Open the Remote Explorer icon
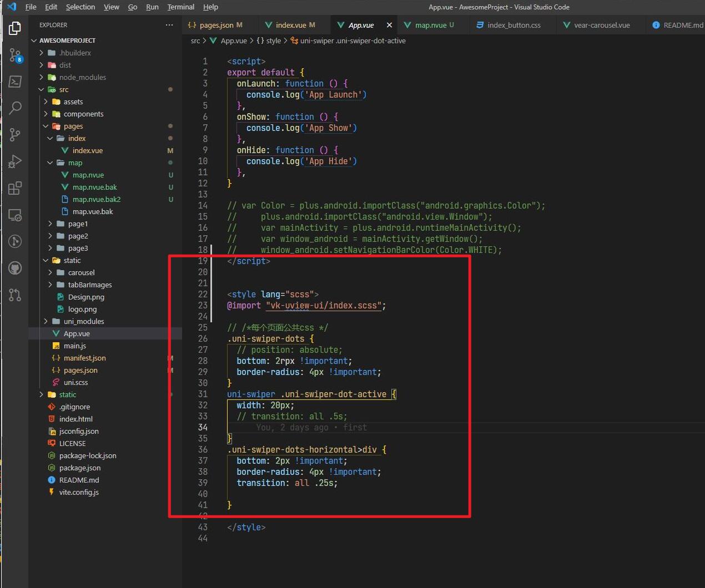 15,215
